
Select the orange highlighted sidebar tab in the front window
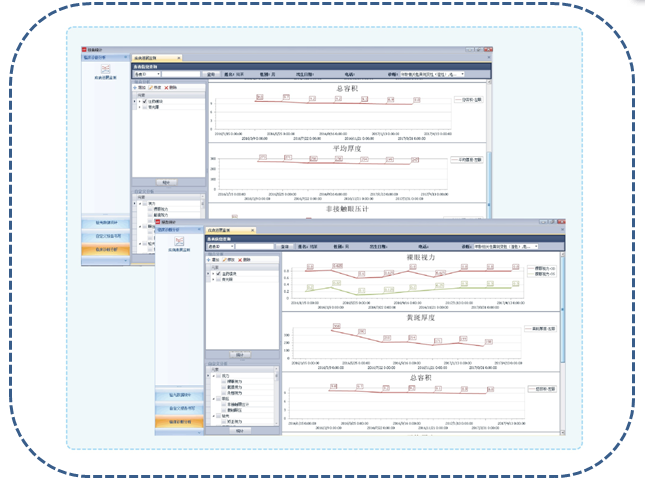click(x=179, y=423)
